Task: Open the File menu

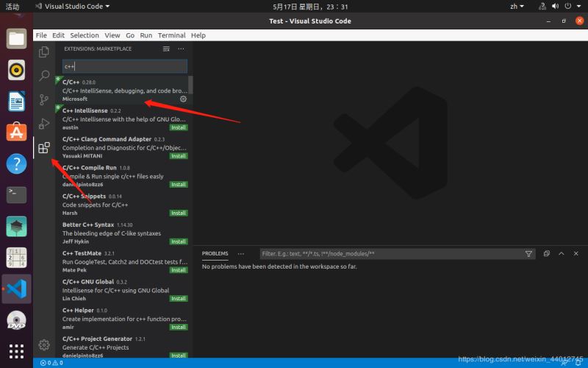Action: click(41, 35)
